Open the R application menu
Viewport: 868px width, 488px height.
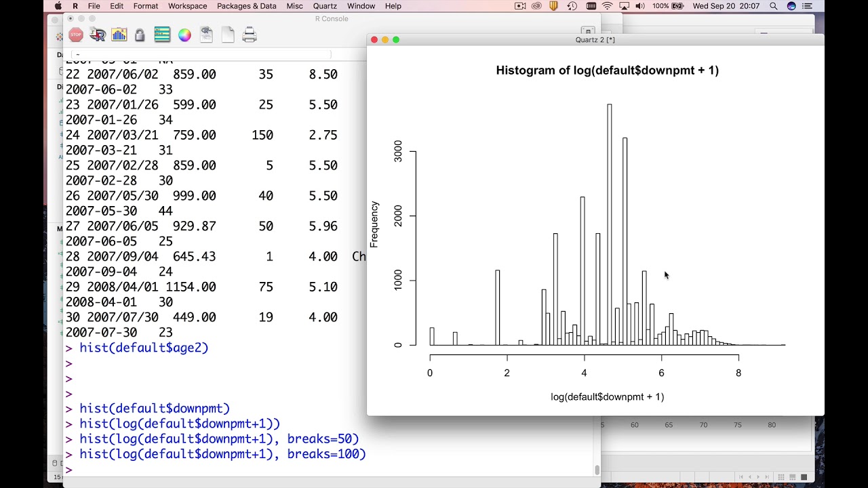[x=75, y=6]
